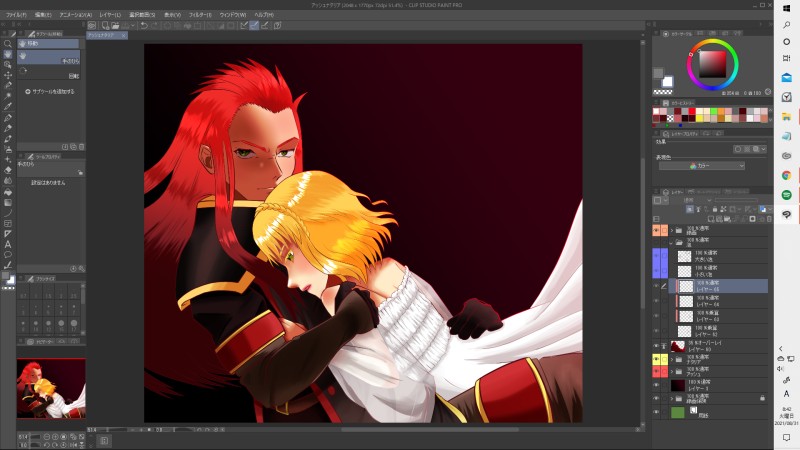Open the layer effect dropdown arrow
This screenshot has width=800, height=450.
pyautogui.click(x=763, y=149)
